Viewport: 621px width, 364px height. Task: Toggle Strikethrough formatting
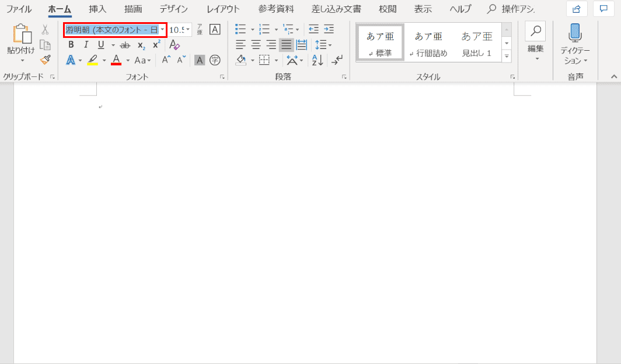click(x=125, y=45)
